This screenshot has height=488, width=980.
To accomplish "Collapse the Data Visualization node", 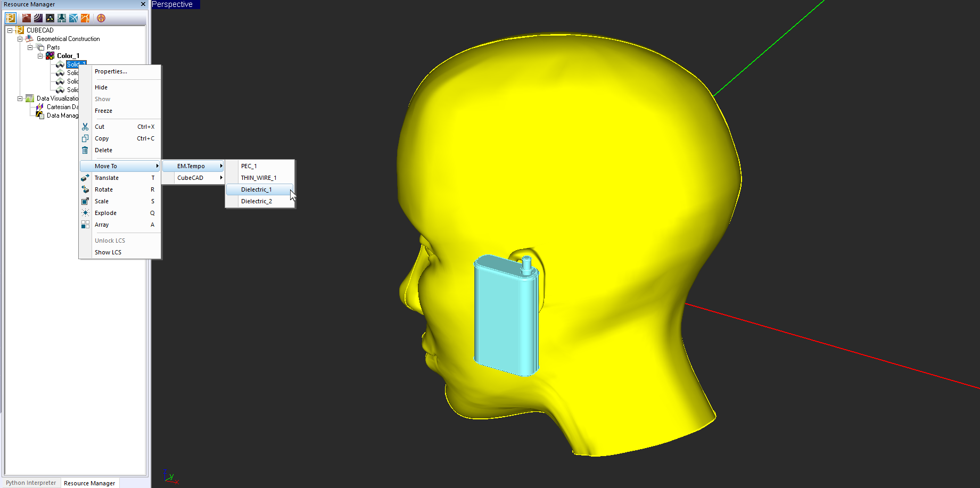I will 20,98.
